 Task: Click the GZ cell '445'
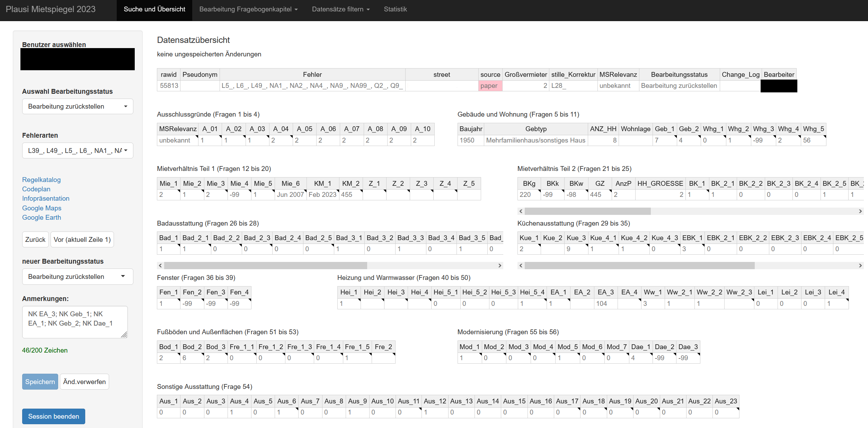(x=600, y=194)
